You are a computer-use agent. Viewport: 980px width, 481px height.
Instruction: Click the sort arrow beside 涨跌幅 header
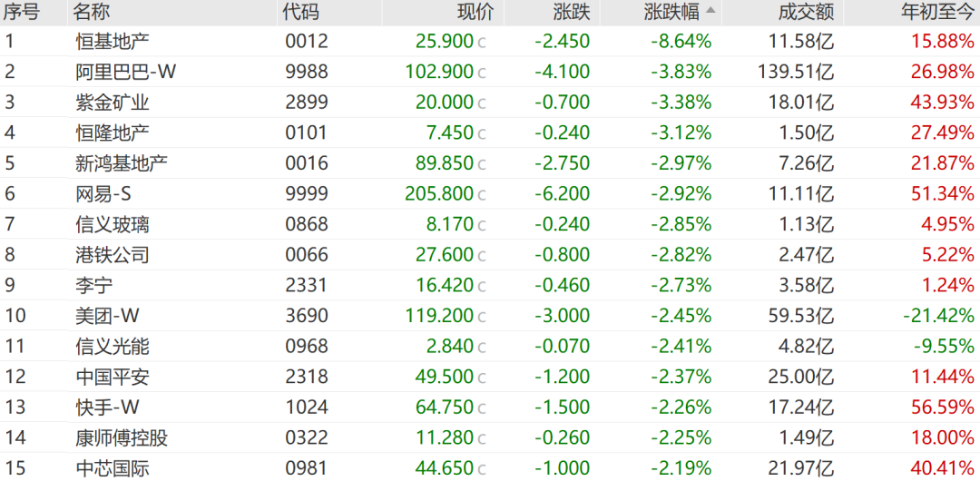[x=710, y=11]
